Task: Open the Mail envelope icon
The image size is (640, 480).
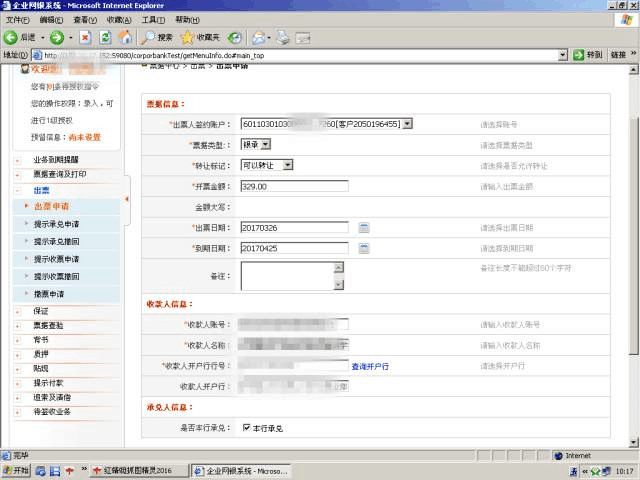Action: click(258, 38)
